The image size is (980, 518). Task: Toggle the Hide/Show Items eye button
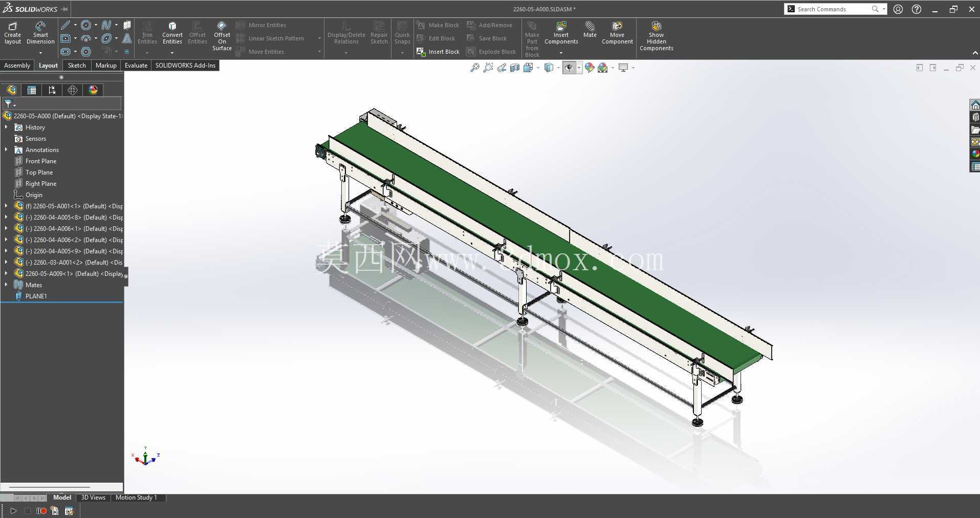[569, 68]
